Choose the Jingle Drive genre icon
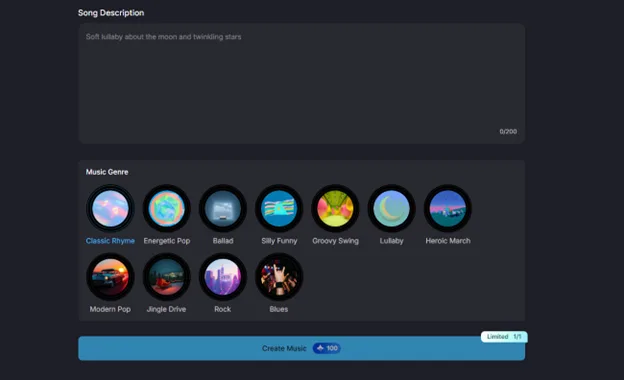Viewport: 624px width, 380px height. click(166, 277)
